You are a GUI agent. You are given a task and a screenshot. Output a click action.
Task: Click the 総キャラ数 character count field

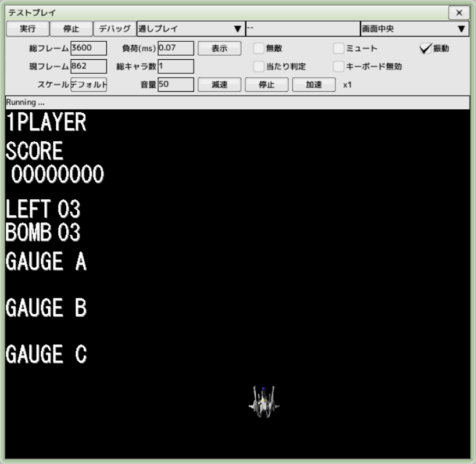pyautogui.click(x=176, y=66)
